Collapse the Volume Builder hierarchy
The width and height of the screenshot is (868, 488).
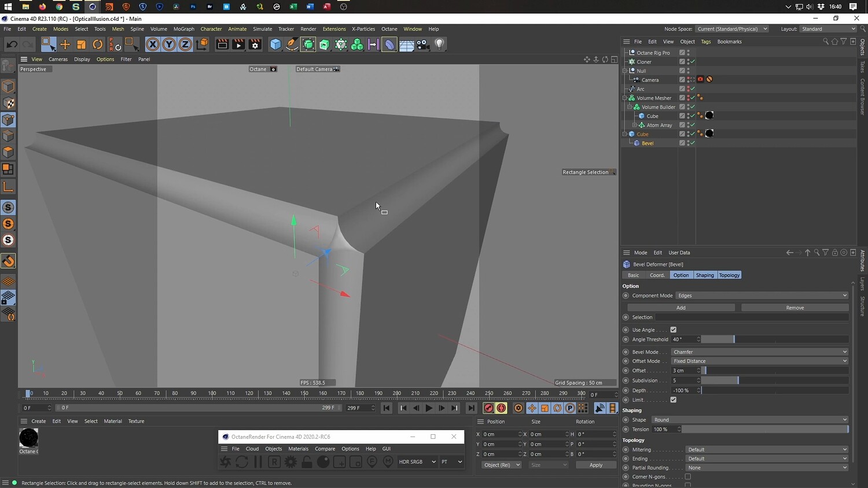630,107
